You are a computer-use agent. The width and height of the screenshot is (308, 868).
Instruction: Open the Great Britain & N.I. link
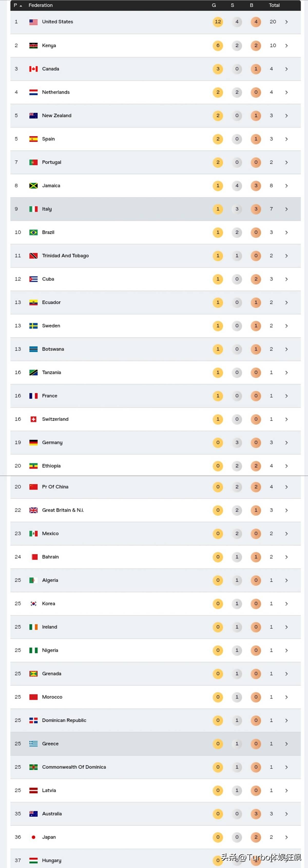(x=63, y=510)
